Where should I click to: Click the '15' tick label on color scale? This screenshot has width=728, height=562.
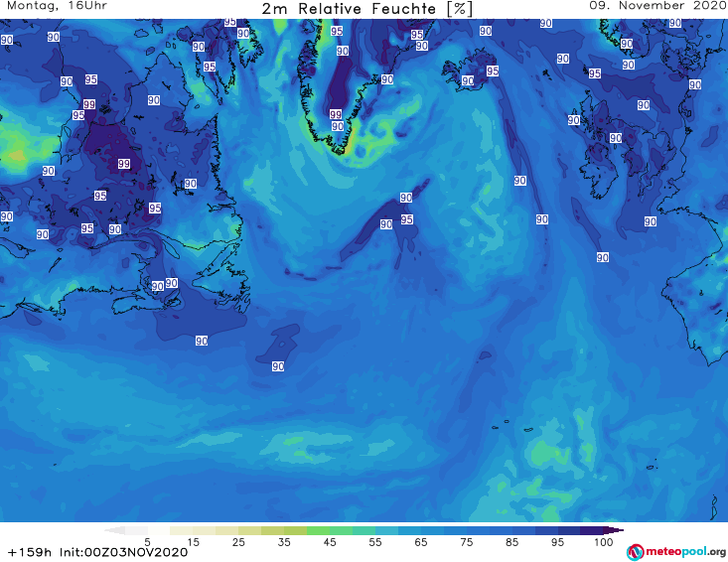coord(193,542)
